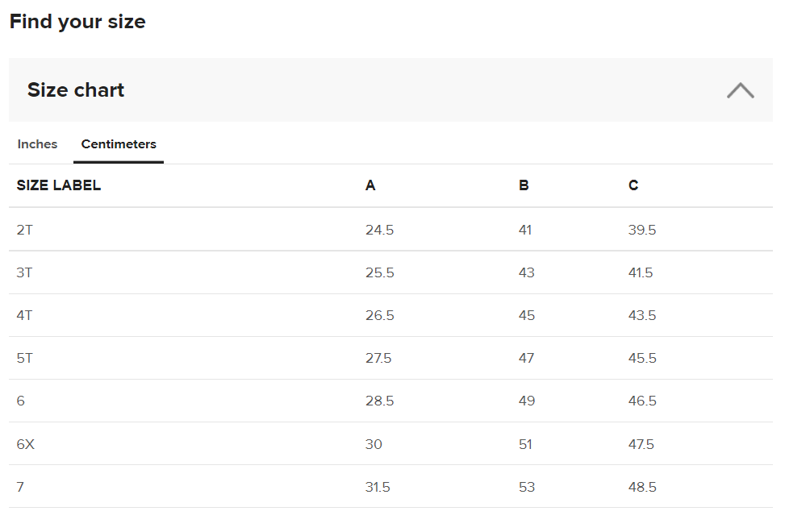Click column header A
The width and height of the screenshot is (785, 532).
(370, 185)
